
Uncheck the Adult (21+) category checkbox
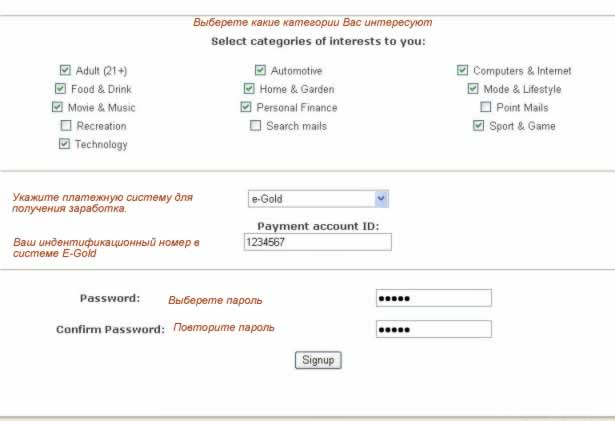point(65,70)
